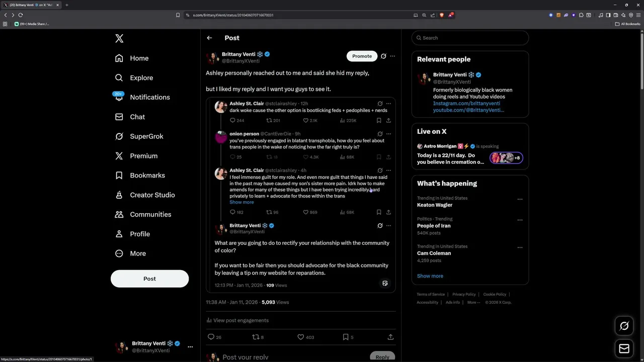Repost the 'dark woke' tweet (201)
The height and width of the screenshot is (362, 644).
tap(273, 121)
